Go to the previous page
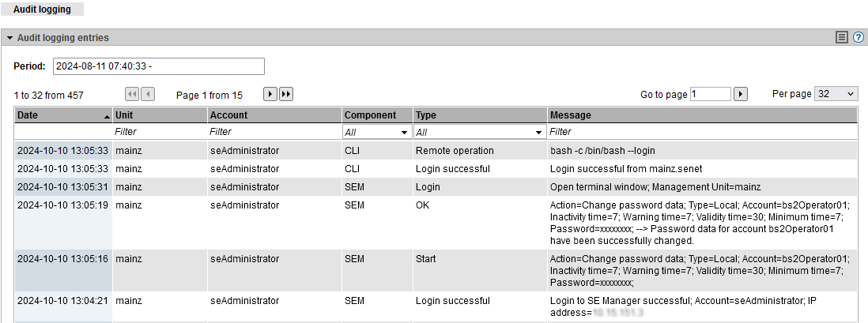This screenshot has width=868, height=323. (x=147, y=94)
